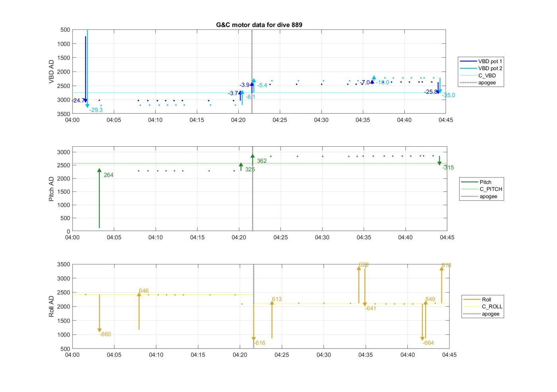Click the "04:35" tick under the Roll plot
This screenshot has height=392, width=557.
point(366,355)
